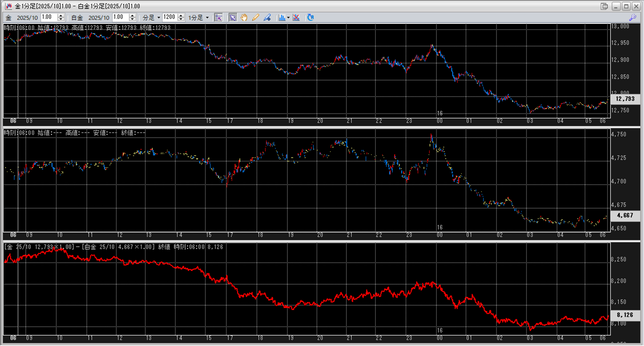Expand the 1分足 interval dropdown
644x346 pixels.
pos(207,18)
